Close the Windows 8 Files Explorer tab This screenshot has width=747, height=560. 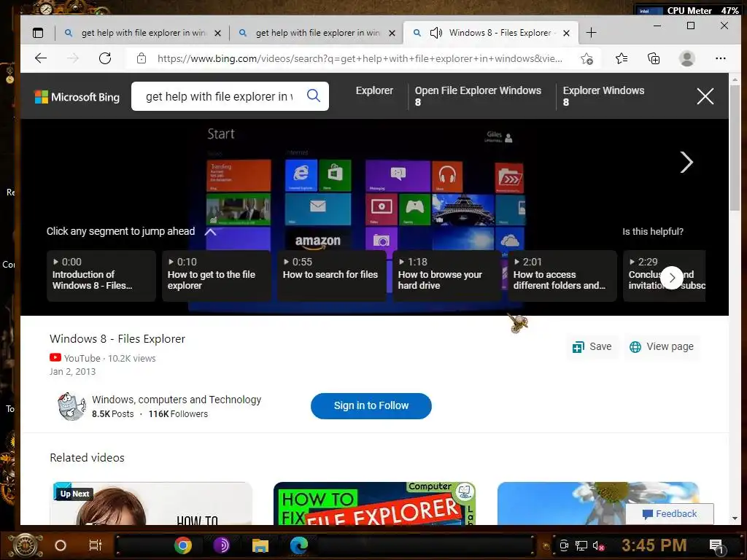coord(566,33)
